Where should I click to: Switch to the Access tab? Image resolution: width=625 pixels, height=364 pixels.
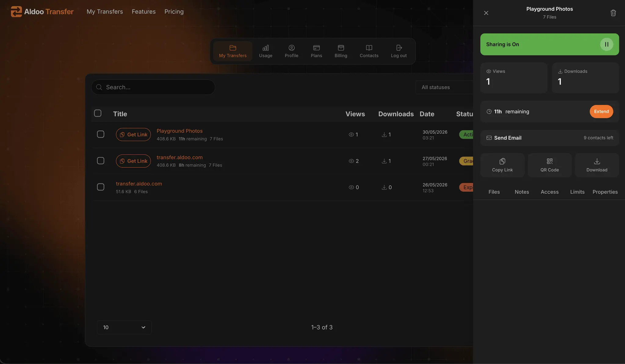click(549, 192)
